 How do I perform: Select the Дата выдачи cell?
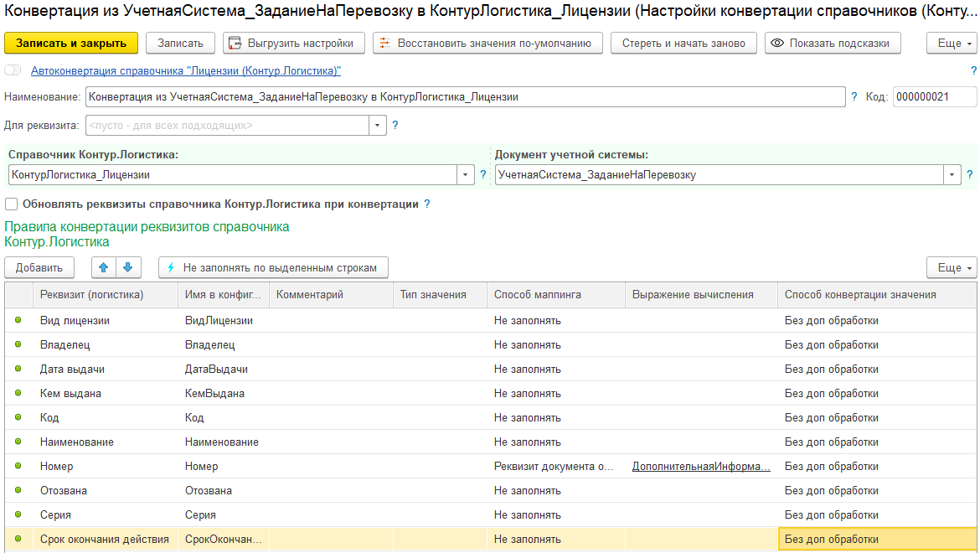[x=105, y=370]
